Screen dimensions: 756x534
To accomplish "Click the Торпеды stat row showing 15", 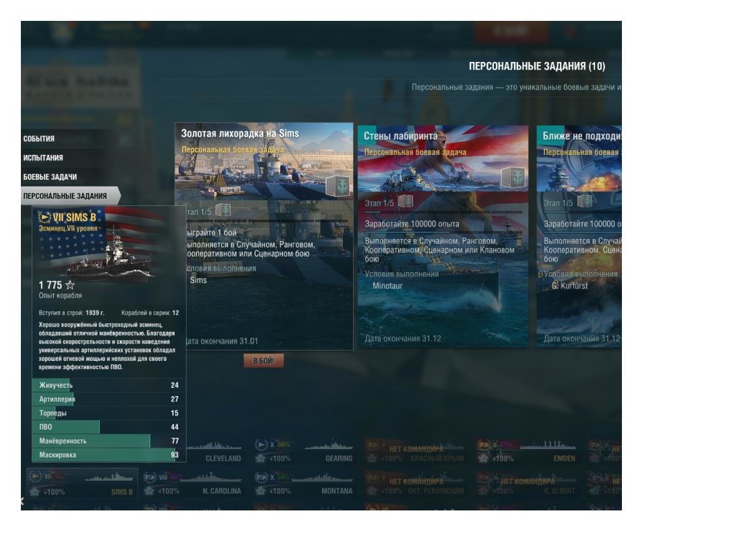I will coord(109,413).
